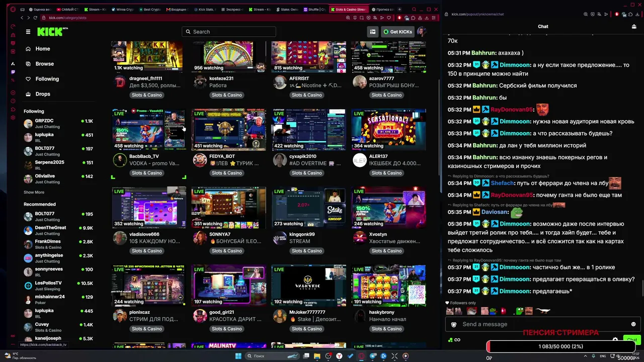Open File Explorer from taskbar

pyautogui.click(x=317, y=356)
